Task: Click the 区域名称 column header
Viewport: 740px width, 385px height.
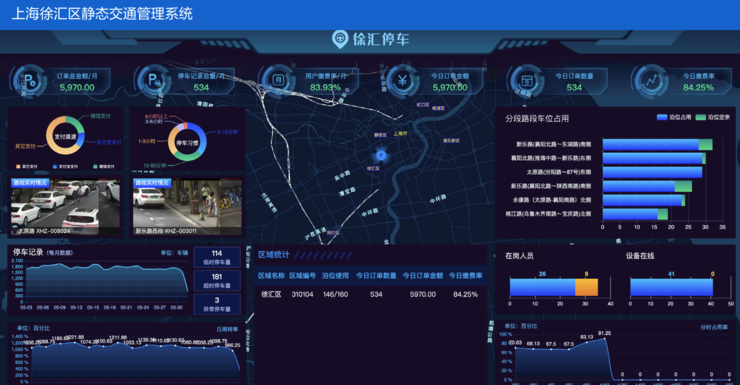Action: (x=271, y=276)
